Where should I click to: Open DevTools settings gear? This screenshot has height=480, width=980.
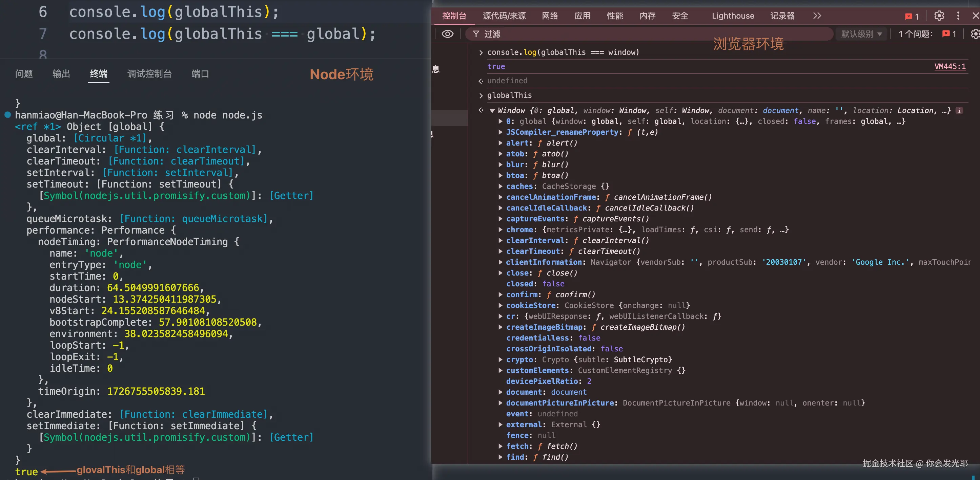click(x=939, y=16)
